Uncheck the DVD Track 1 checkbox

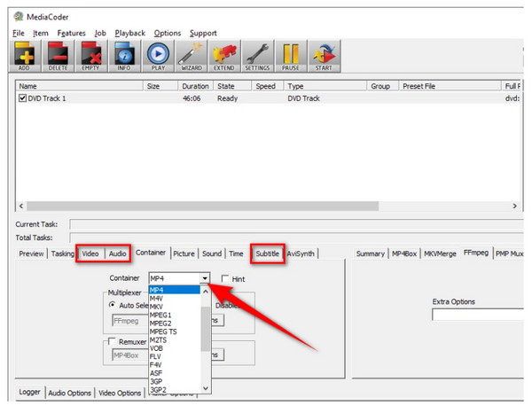(22, 98)
